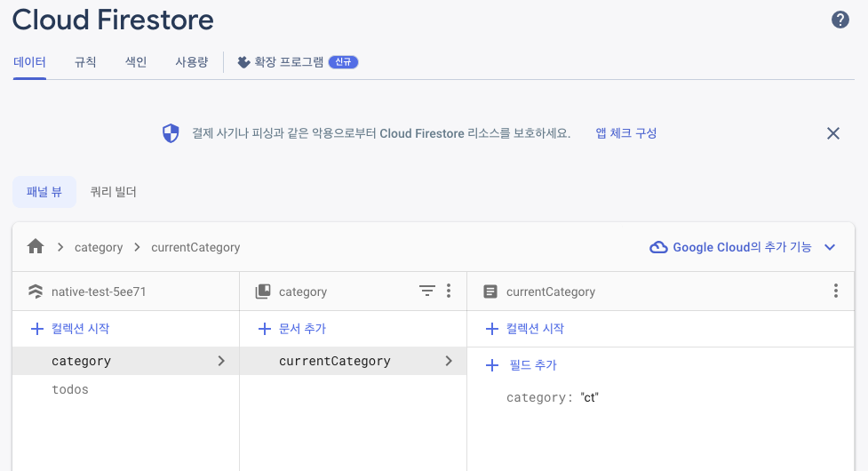Open the category collection more options menu
The height and width of the screenshot is (471, 868).
coord(449,291)
